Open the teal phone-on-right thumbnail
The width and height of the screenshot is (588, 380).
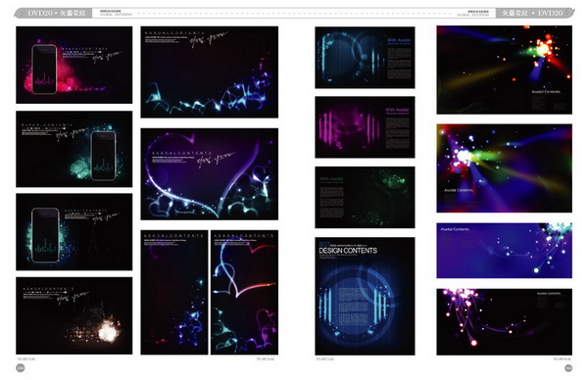73,149
